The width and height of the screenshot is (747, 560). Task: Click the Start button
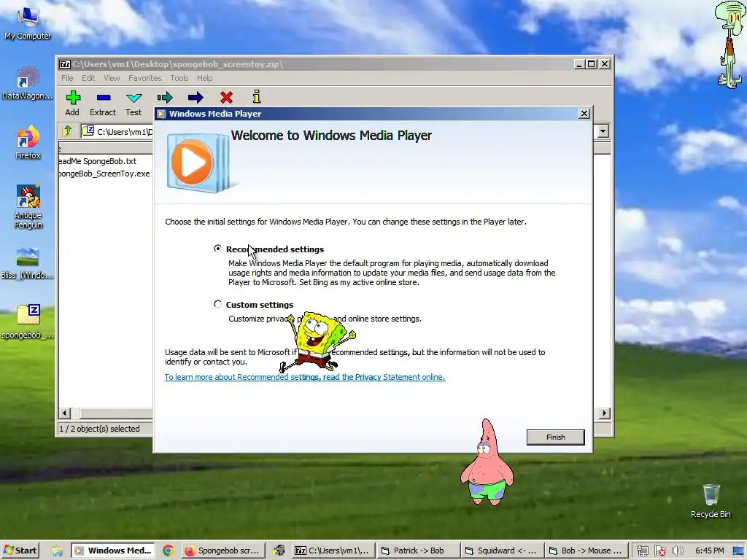point(20,551)
